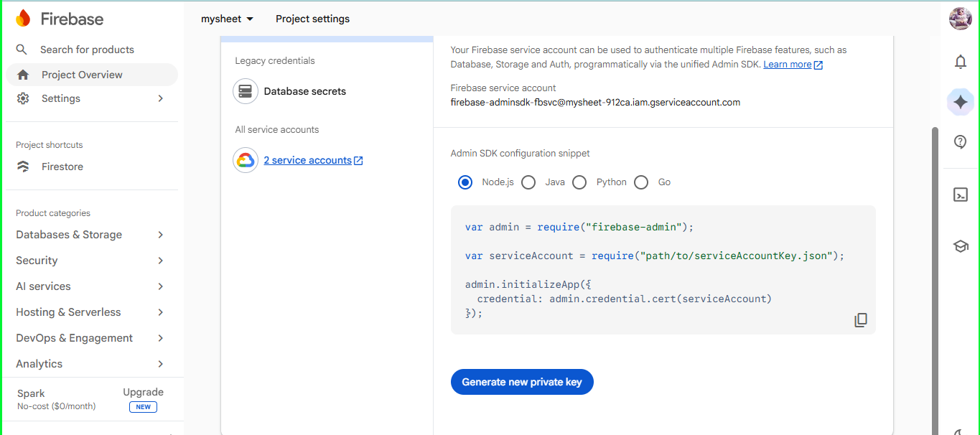
Task: Select the Node.js radio button
Action: [x=465, y=182]
